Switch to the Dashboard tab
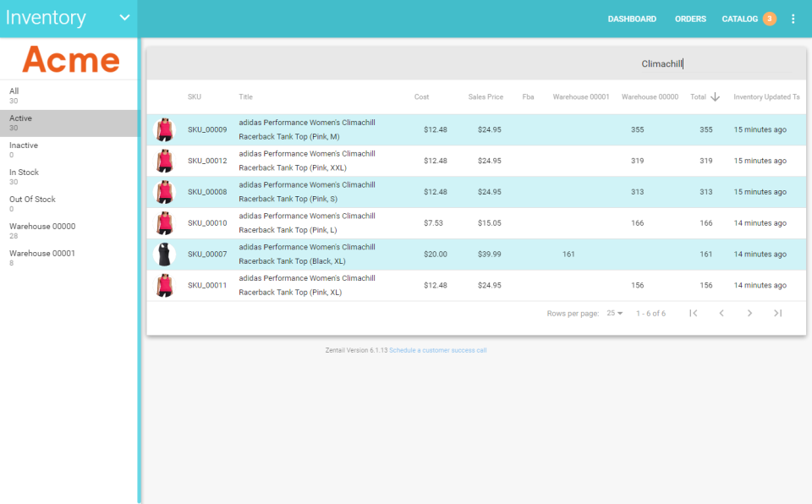 click(x=632, y=18)
